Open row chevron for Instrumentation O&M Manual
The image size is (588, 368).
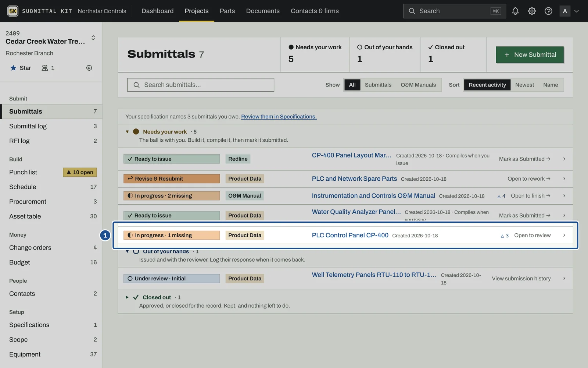(564, 196)
